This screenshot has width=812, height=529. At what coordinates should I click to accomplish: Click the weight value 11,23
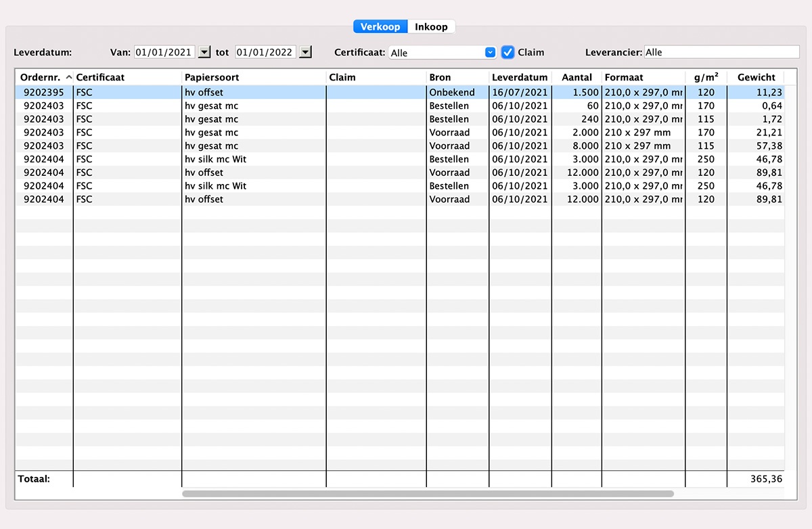770,93
